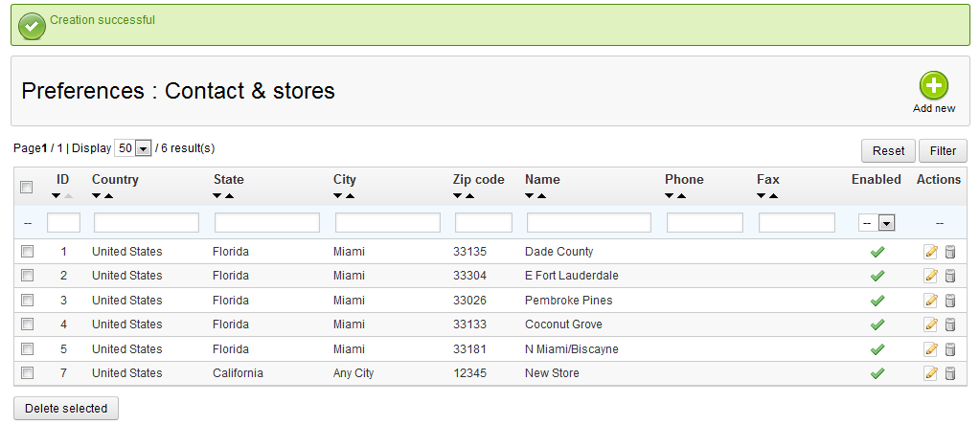Edit the Pembroke Pines store
Screen dimensions: 980x425
click(x=930, y=301)
